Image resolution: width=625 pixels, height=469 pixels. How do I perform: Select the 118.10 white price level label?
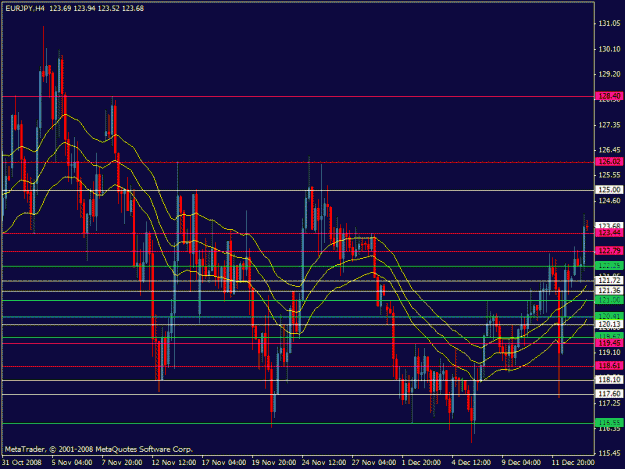tap(609, 380)
